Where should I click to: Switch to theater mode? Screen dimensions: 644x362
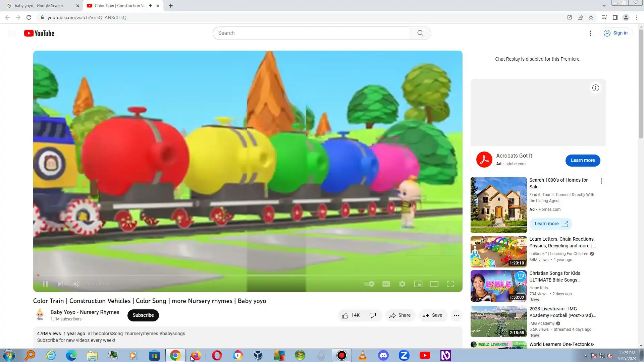(x=434, y=284)
